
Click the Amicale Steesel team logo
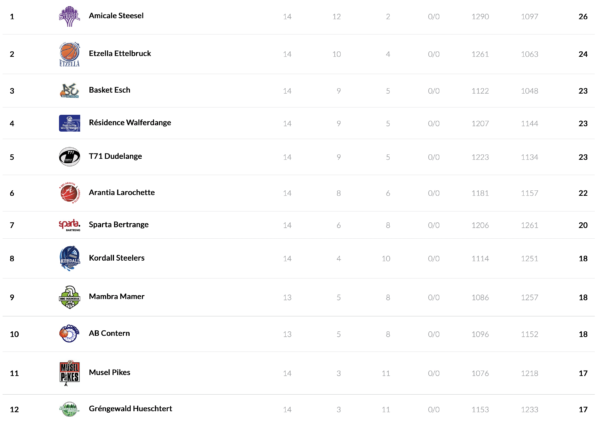point(69,17)
